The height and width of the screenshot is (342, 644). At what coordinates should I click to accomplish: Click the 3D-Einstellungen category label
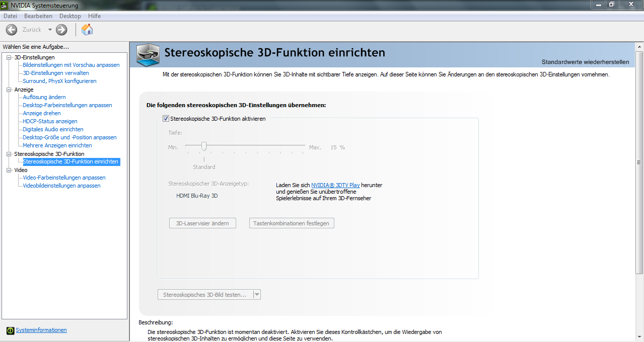(34, 57)
